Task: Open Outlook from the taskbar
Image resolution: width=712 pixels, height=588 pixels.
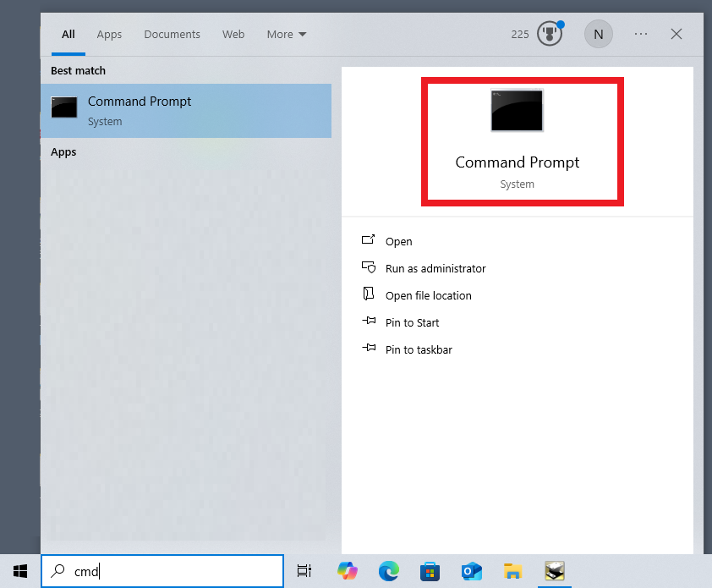Action: point(471,571)
